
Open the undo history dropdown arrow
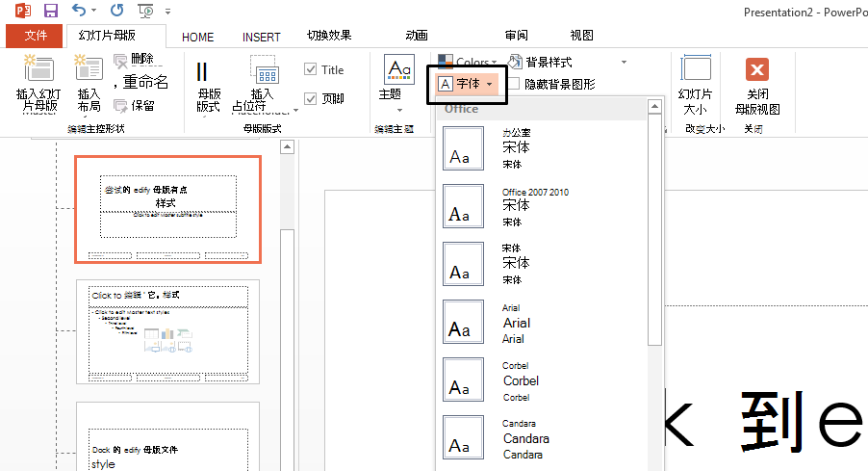point(93,11)
